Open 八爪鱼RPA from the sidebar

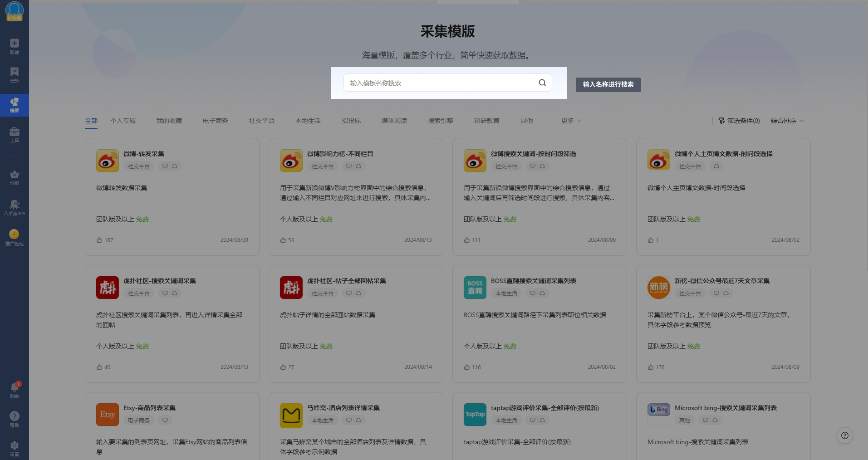[15, 207]
